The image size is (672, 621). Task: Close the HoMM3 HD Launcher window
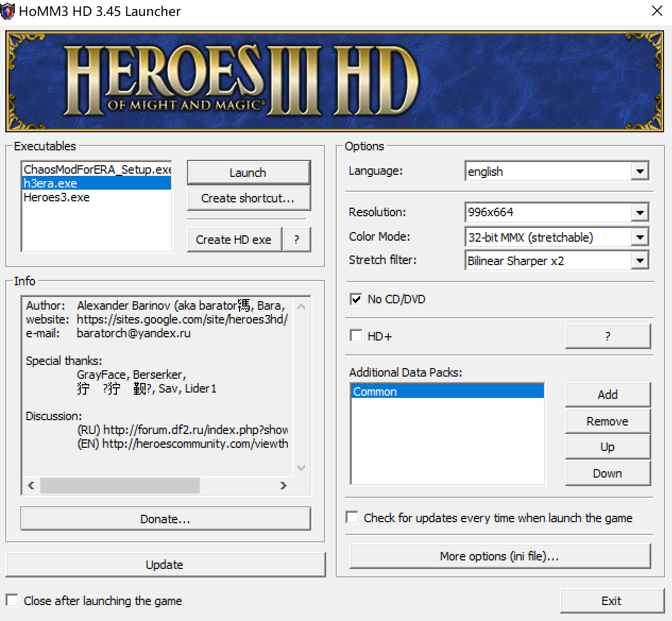pyautogui.click(x=657, y=11)
